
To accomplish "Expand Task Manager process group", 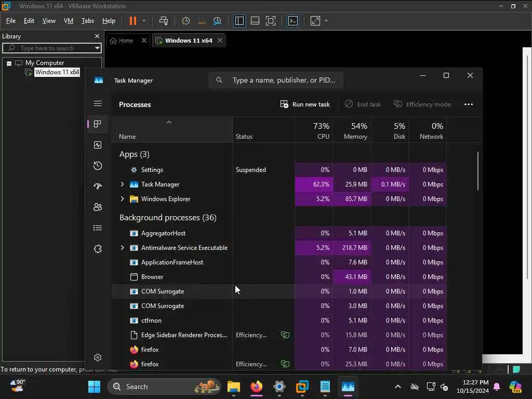I will [x=122, y=184].
